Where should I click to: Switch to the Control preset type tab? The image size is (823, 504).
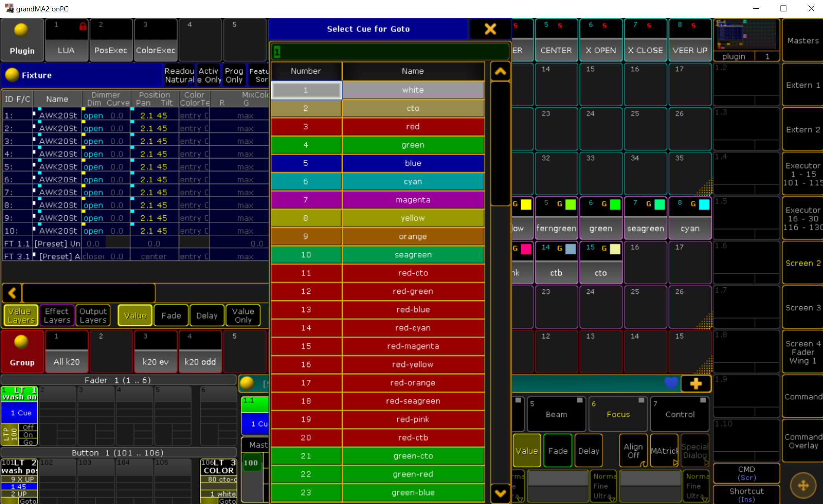click(679, 414)
